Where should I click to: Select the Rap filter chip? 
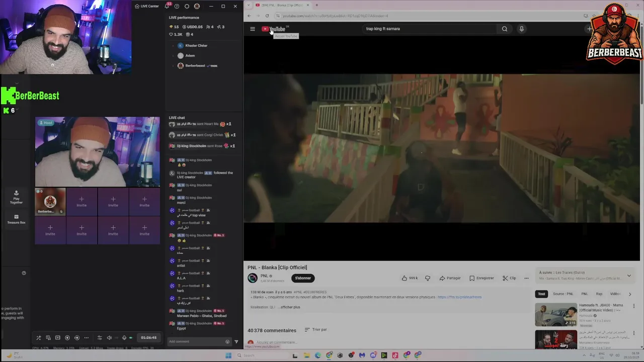point(599,294)
